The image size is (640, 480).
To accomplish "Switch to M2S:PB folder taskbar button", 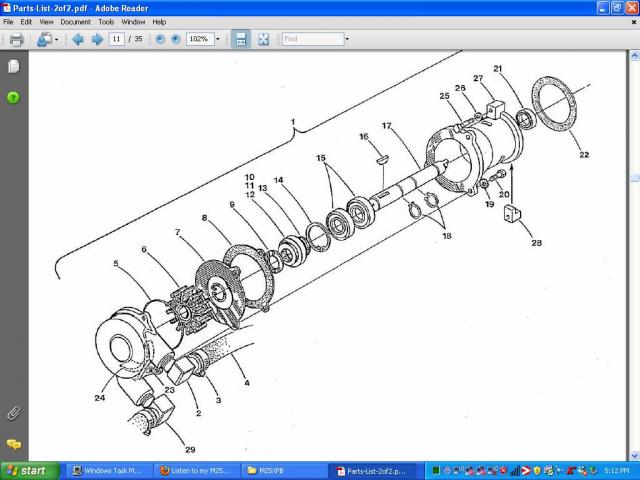I will coord(284,471).
